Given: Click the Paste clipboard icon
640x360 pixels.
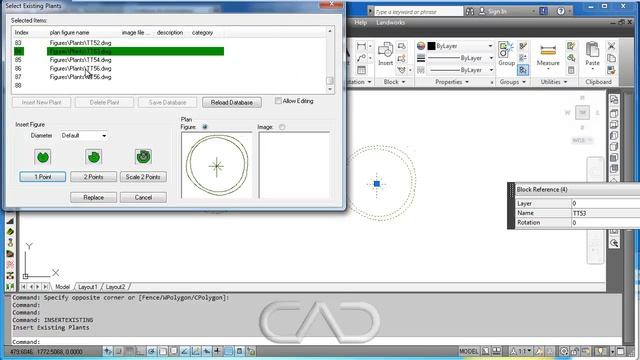Looking at the screenshot, I should pos(592,50).
